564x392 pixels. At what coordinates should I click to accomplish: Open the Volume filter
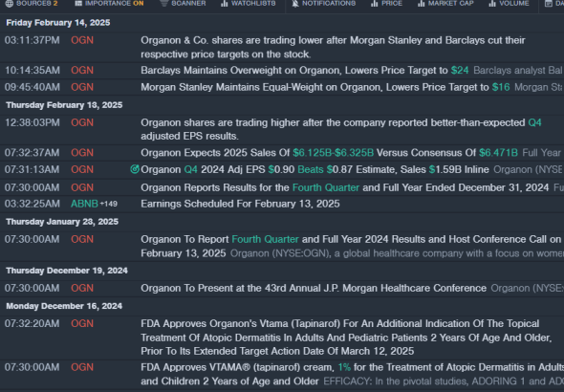[x=509, y=3]
